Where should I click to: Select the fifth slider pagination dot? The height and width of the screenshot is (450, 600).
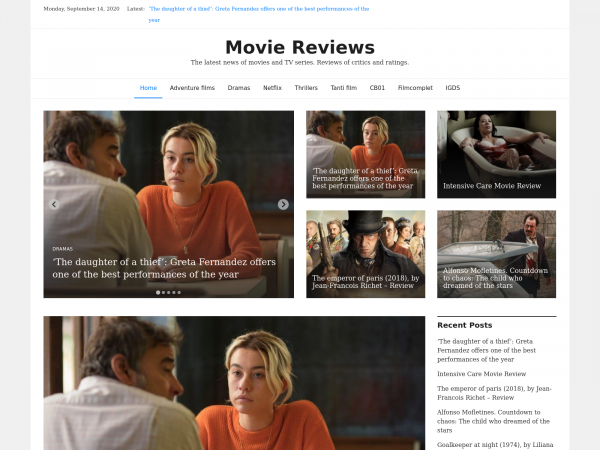pos(179,292)
